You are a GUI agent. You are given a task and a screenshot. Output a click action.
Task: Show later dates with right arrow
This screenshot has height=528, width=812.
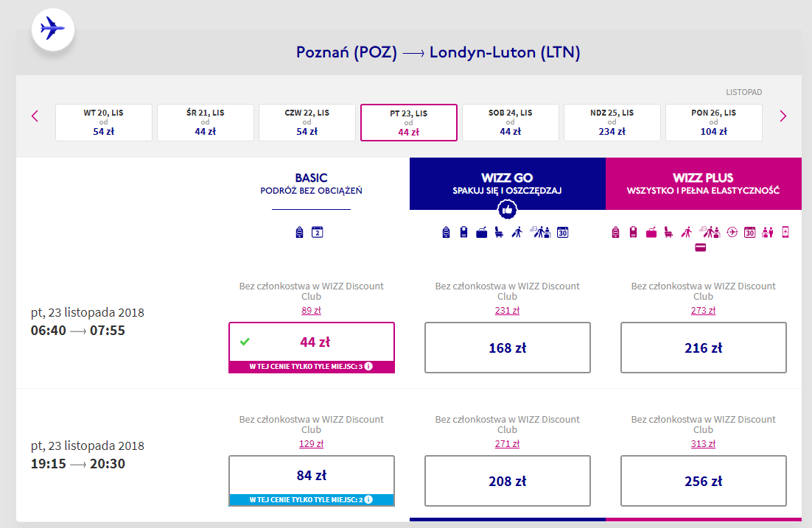783,116
